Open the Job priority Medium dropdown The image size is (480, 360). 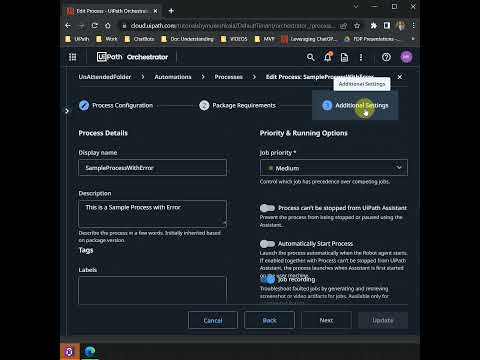[x=334, y=168]
